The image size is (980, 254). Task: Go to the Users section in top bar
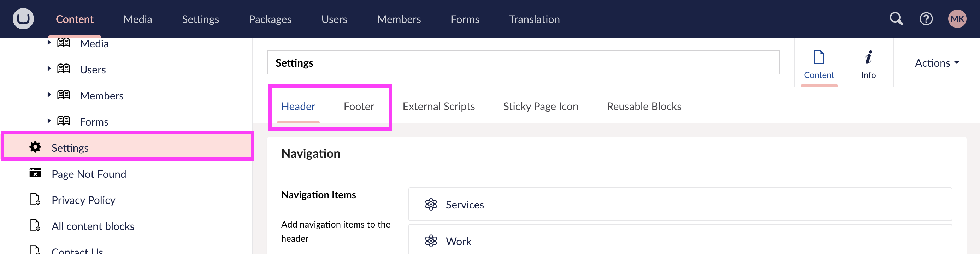(335, 19)
